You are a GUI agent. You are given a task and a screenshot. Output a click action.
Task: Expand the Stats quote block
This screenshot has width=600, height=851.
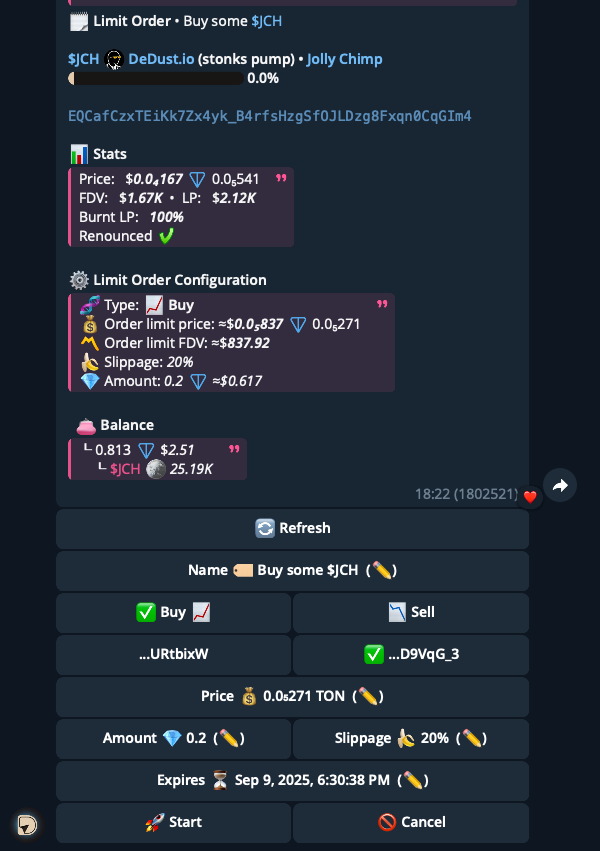281,178
